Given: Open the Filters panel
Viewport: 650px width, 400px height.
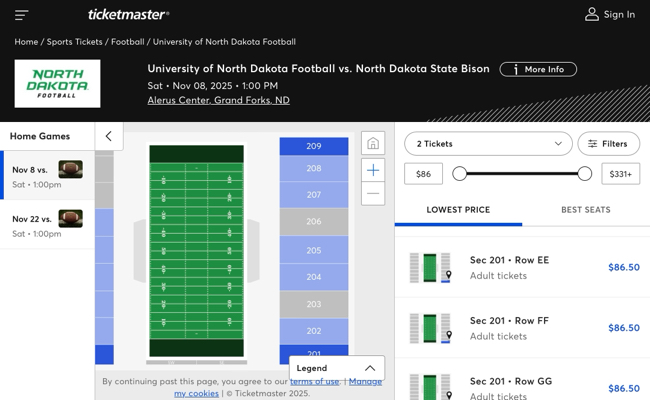Looking at the screenshot, I should [x=608, y=144].
